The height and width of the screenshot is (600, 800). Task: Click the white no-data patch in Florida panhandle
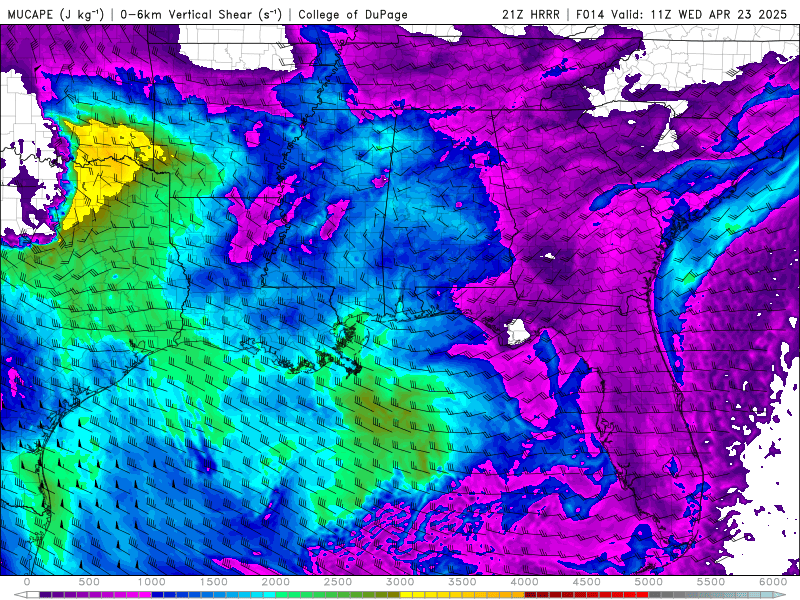517,332
